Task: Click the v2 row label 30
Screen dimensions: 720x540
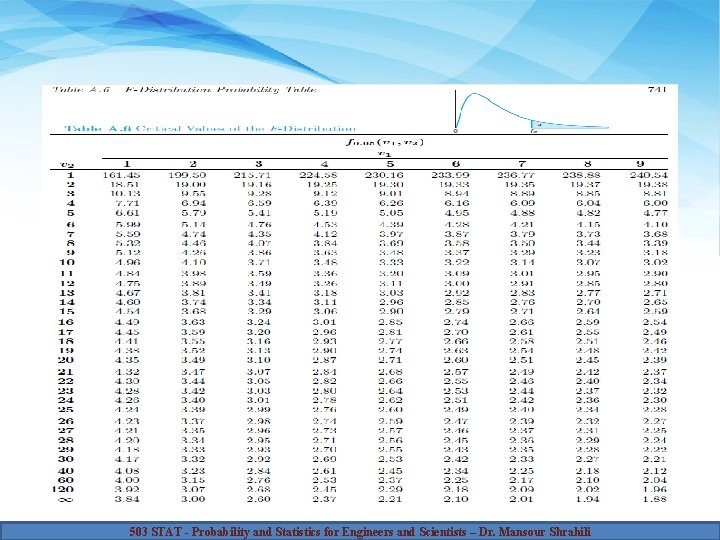Action: pyautogui.click(x=66, y=459)
